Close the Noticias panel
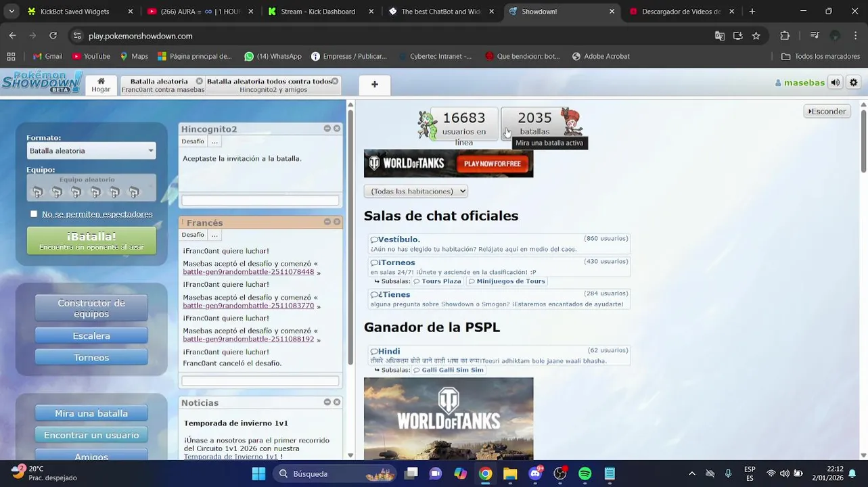Viewport: 868px width, 487px height. point(337,402)
